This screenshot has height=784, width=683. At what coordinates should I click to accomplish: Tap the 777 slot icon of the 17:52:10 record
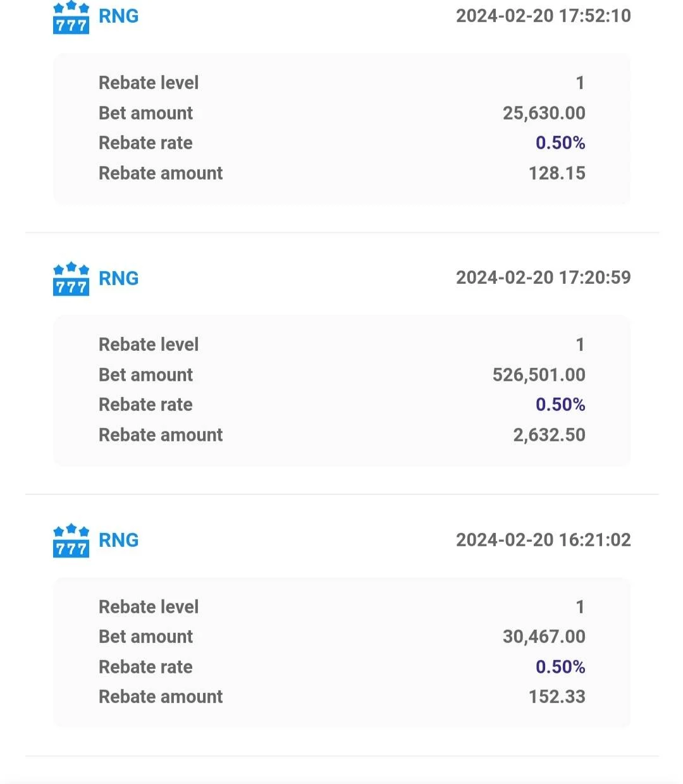71,17
